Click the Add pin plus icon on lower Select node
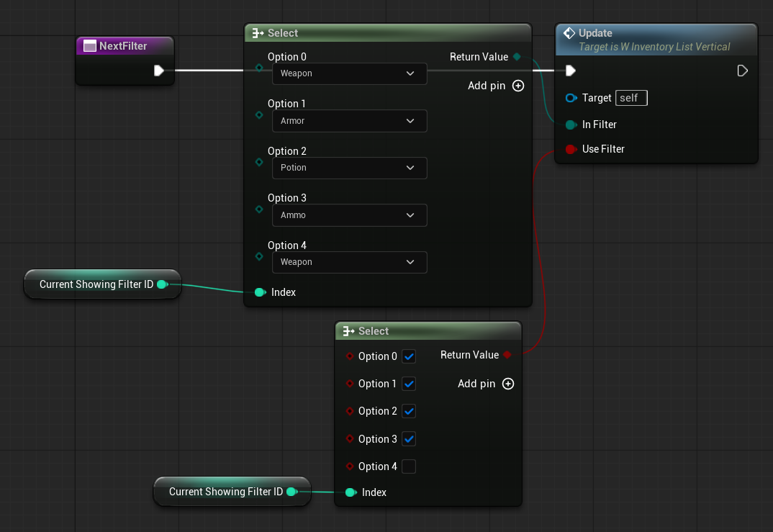The width and height of the screenshot is (773, 532). pyautogui.click(x=508, y=384)
